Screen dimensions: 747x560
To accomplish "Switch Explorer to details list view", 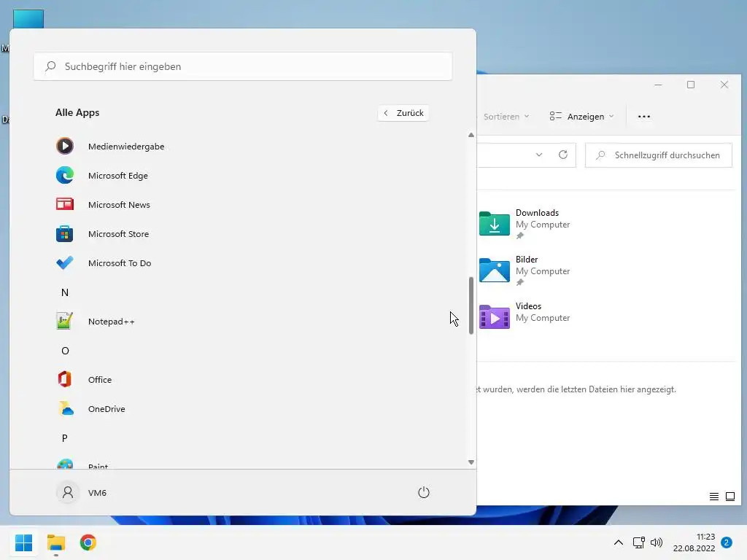I will [x=713, y=497].
